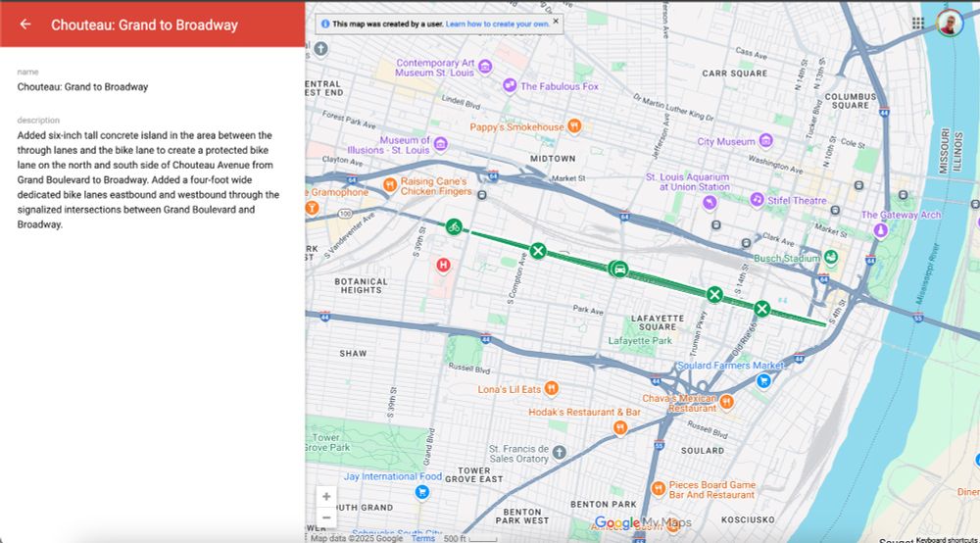The height and width of the screenshot is (543, 980).
Task: Click the description paragraph text
Action: 148,180
